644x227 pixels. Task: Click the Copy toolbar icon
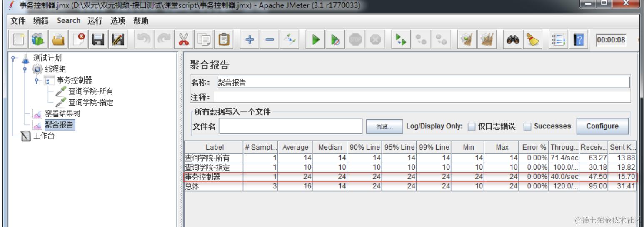click(205, 39)
